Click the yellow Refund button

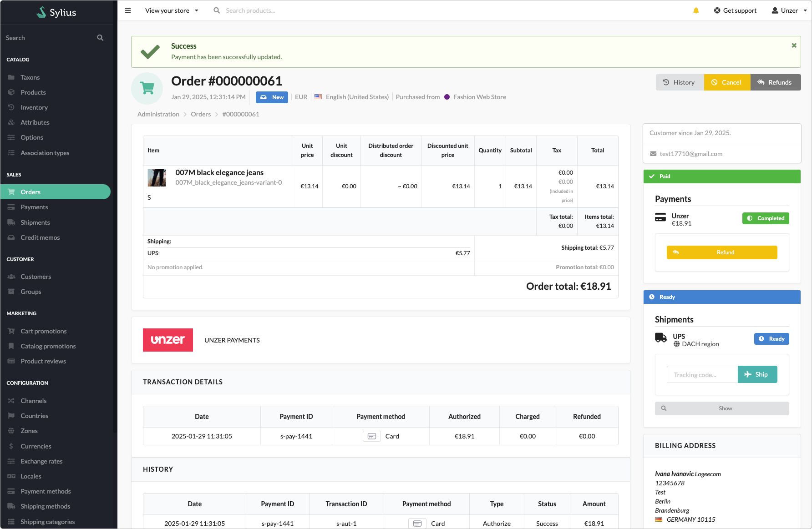722,252
